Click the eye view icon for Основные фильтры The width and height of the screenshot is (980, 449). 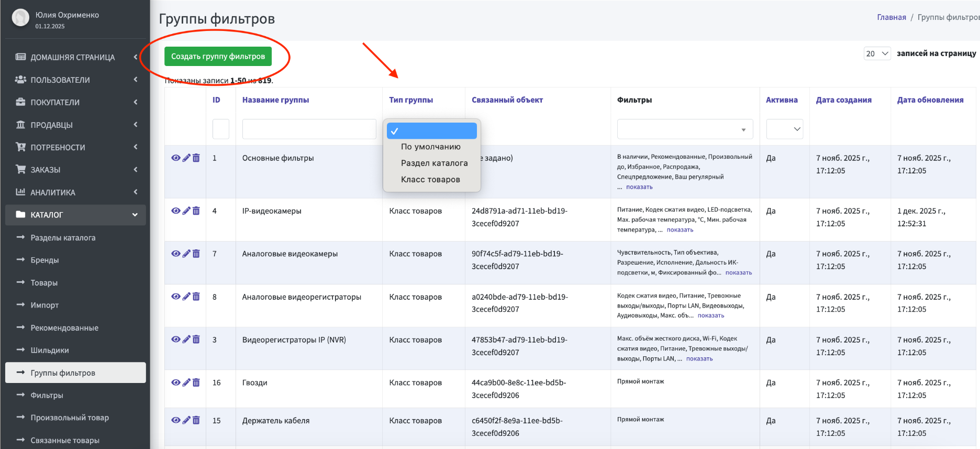point(176,158)
